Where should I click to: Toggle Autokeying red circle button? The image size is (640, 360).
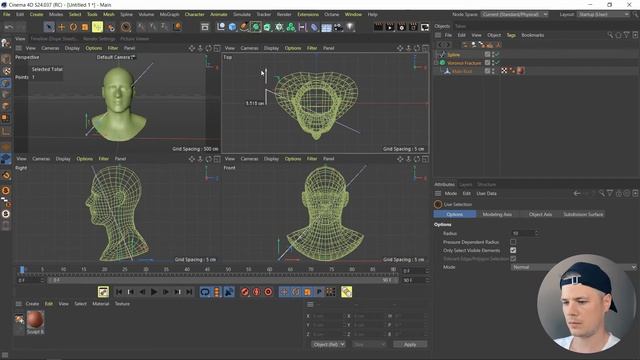point(256,292)
